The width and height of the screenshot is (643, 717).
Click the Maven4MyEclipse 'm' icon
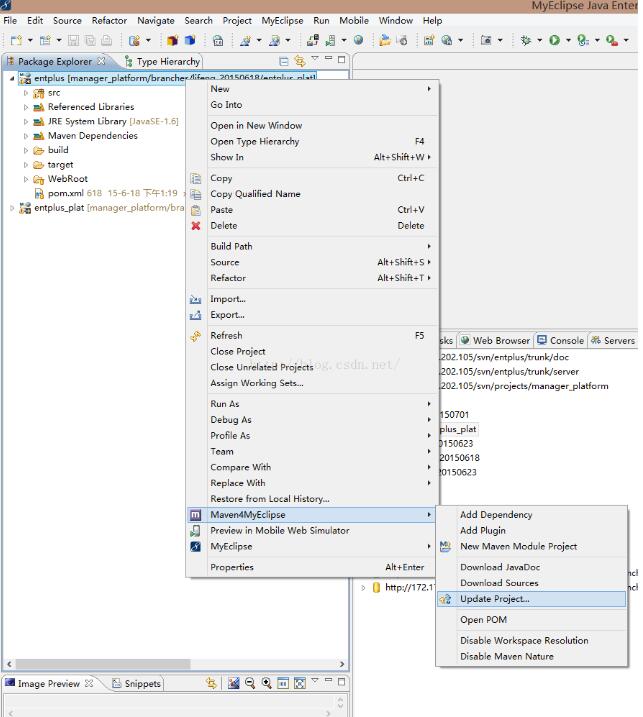click(195, 515)
